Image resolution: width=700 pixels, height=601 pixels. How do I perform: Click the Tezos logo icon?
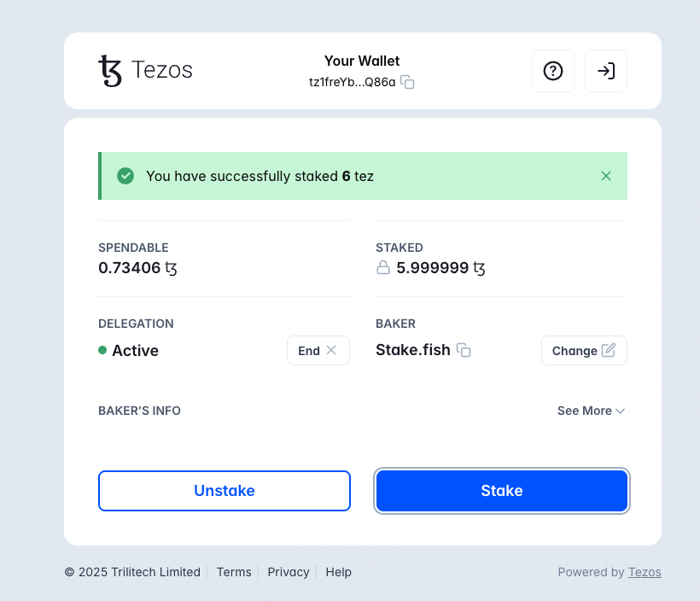pyautogui.click(x=110, y=70)
